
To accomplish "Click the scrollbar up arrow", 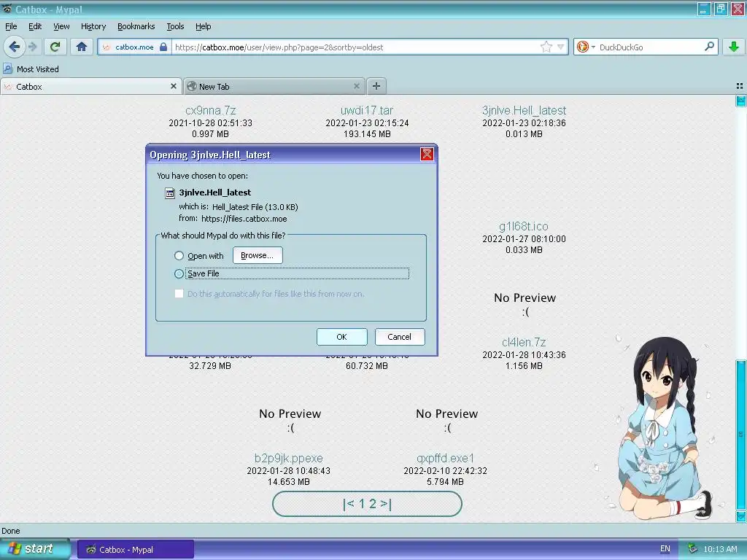I will 741,101.
